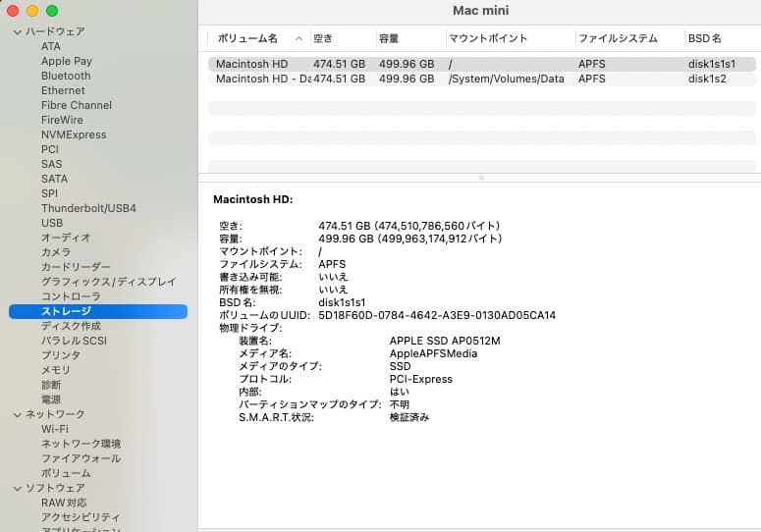Select Macintosh HD - Data volume row
This screenshot has height=532, width=761.
[482, 80]
